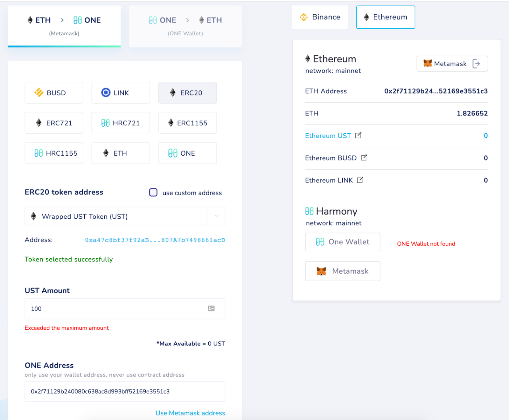Choose the LINK token option

(x=121, y=93)
